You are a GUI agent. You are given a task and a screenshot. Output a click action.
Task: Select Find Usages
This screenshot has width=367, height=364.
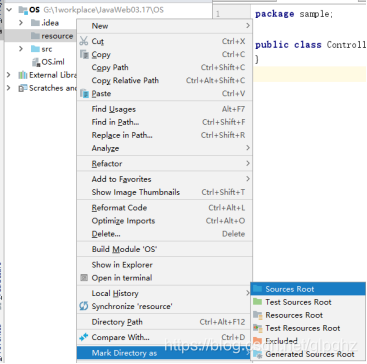pyautogui.click(x=165, y=109)
